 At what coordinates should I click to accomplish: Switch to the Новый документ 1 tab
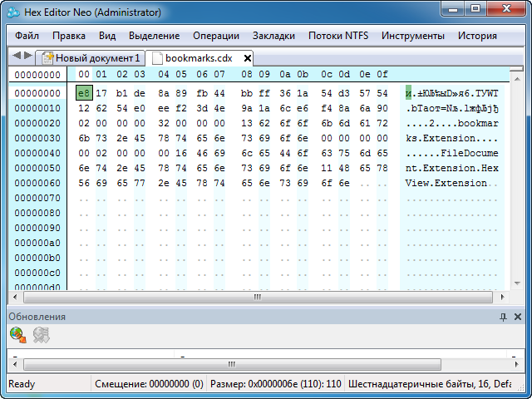pyautogui.click(x=91, y=58)
